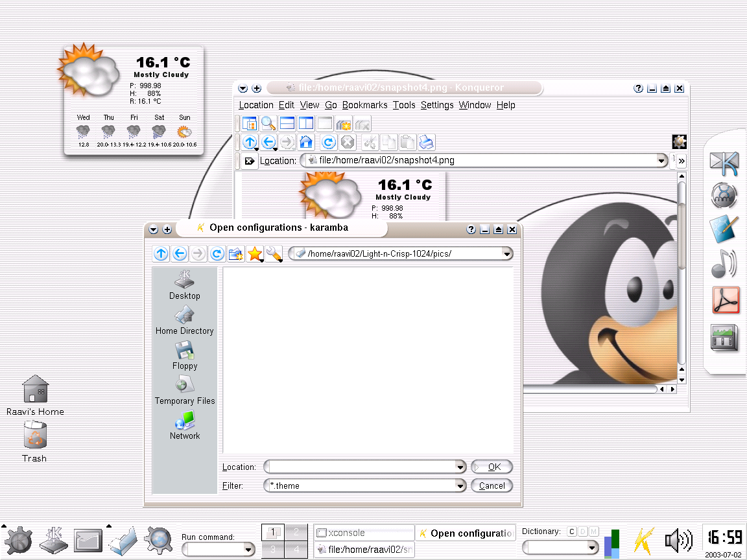Click the Konqueror horizontal scrollbar track
Screen dimensions: 747x560
tap(590, 389)
